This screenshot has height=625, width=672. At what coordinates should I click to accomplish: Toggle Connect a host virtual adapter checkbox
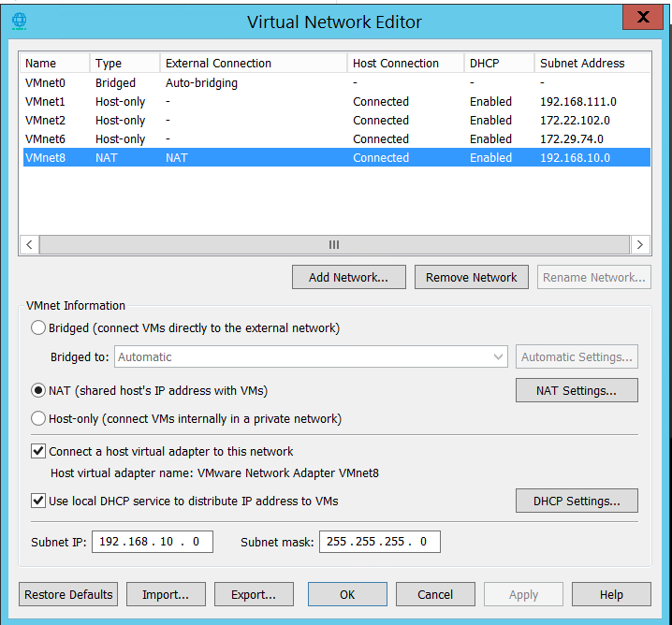click(x=38, y=451)
